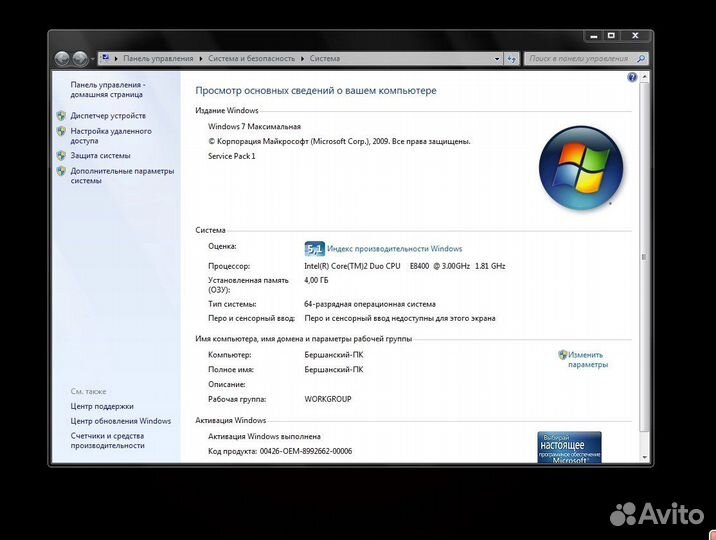716x540 pixels.
Task: Go back with the Back arrow button
Action: tap(62, 58)
